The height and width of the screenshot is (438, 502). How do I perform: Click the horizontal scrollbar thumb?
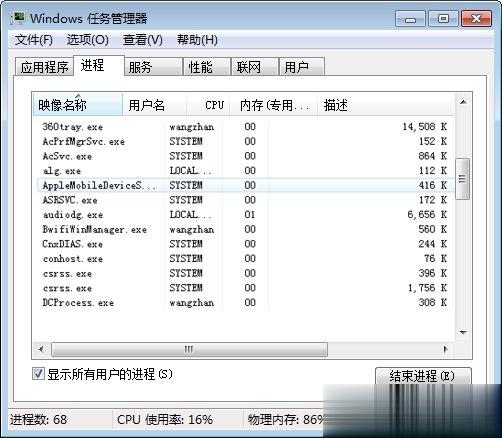coord(189,350)
